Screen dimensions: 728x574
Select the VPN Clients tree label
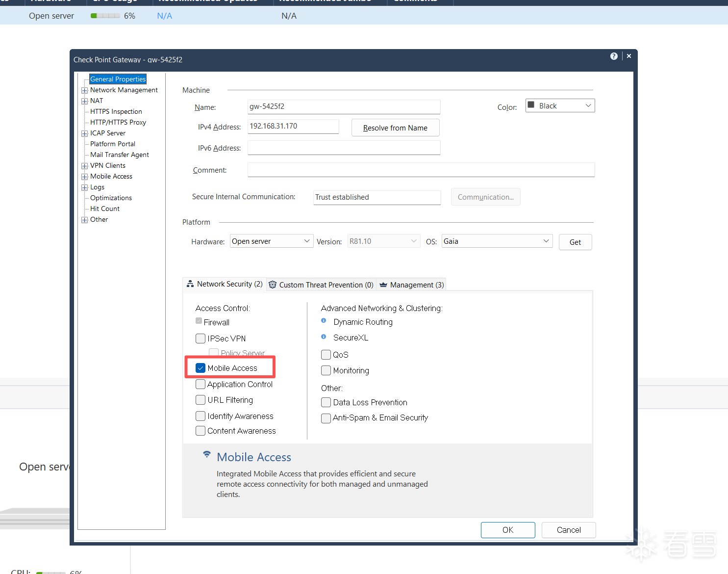pos(108,165)
